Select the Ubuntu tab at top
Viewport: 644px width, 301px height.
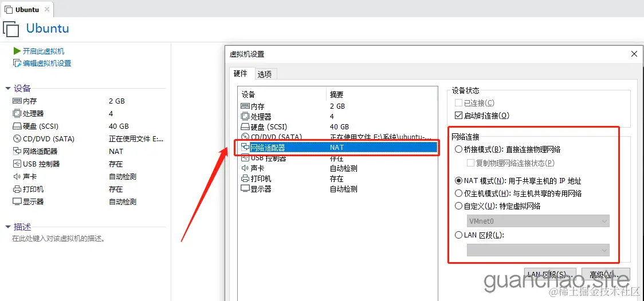coord(27,9)
